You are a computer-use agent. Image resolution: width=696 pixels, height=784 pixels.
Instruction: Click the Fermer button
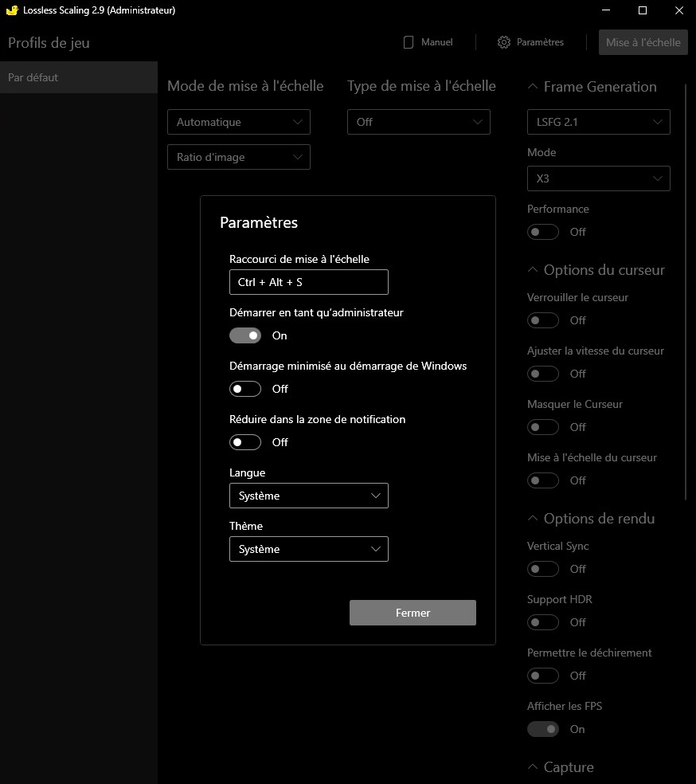413,613
